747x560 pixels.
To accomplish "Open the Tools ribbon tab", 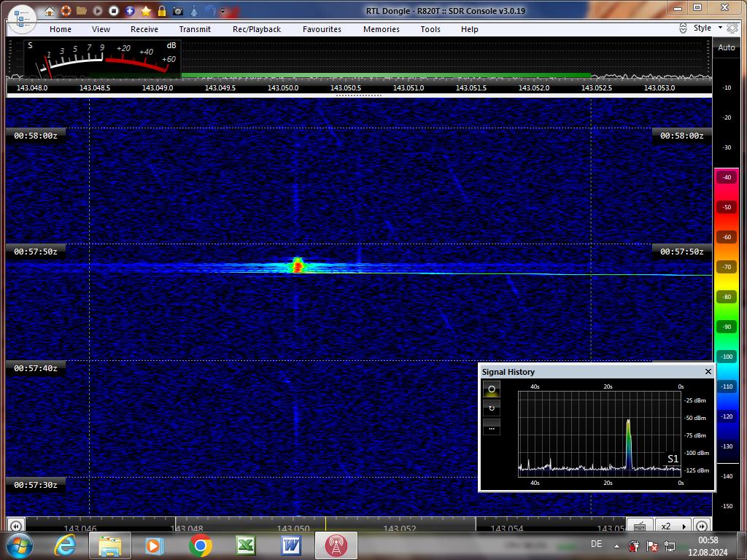I will click(430, 29).
